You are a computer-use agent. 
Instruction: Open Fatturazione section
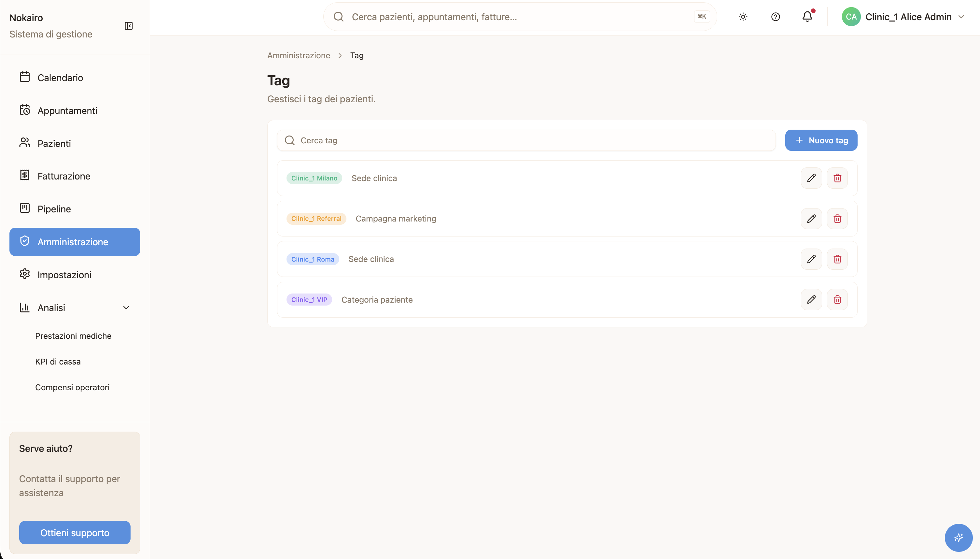pos(75,176)
